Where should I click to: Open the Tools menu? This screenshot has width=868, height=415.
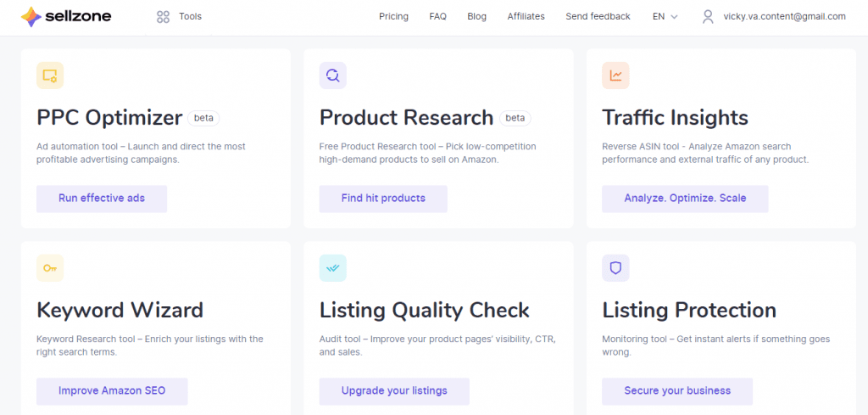coord(179,17)
